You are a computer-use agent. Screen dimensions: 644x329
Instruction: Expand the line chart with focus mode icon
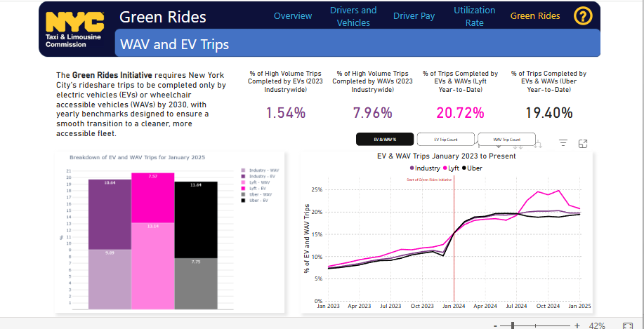coord(582,143)
